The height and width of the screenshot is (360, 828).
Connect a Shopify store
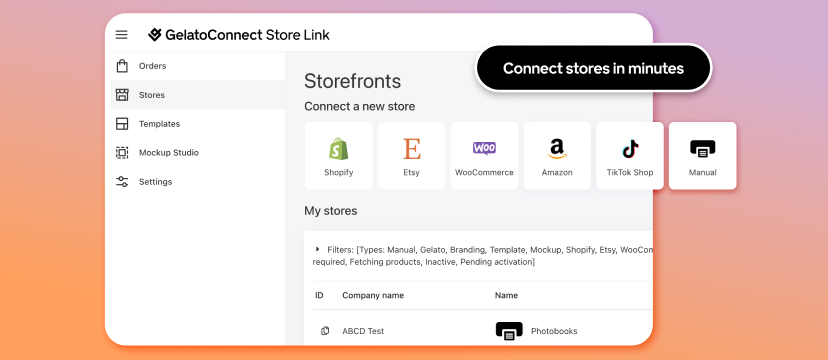(338, 156)
